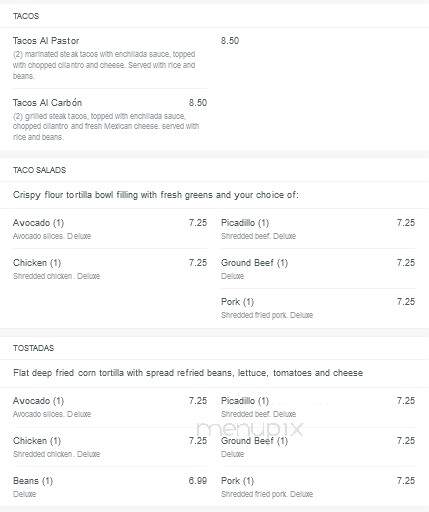Click the 8.50 price of Tacos Al Pastor
429x512 pixels.
(x=230, y=41)
